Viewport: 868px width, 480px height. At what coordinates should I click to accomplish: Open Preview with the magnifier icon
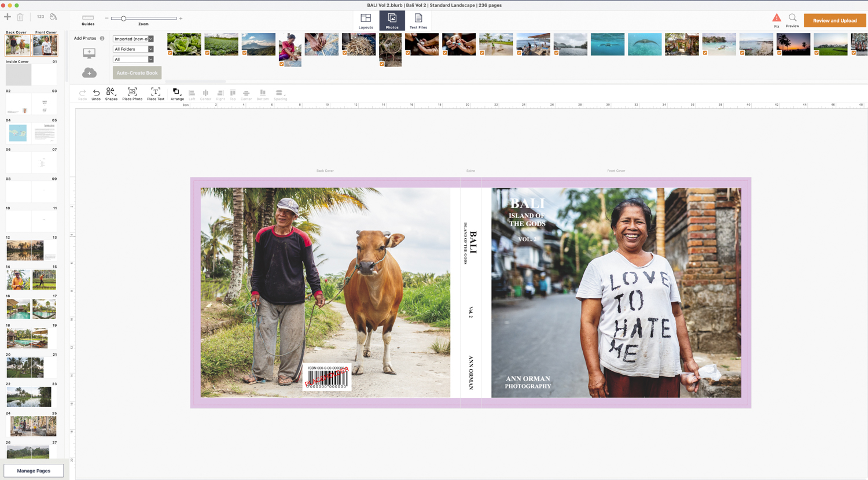click(792, 19)
